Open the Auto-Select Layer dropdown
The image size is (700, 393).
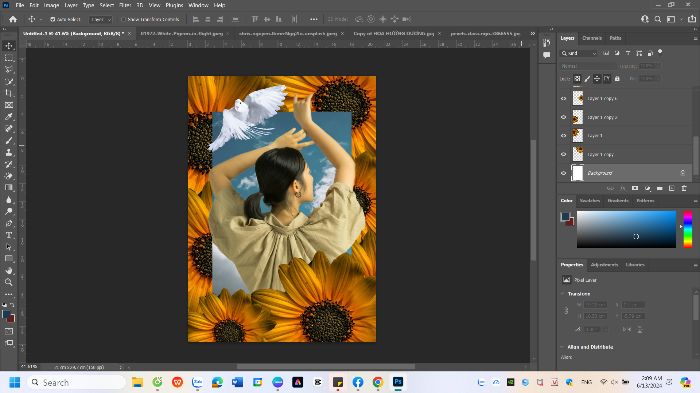pyautogui.click(x=100, y=19)
